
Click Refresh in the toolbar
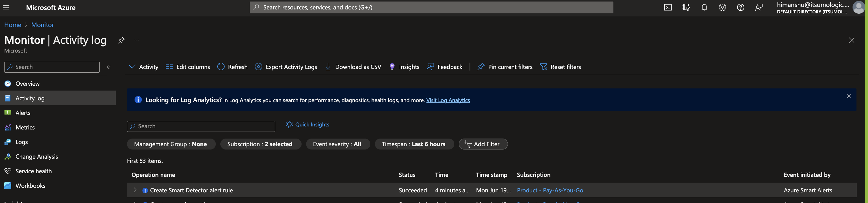tap(232, 67)
